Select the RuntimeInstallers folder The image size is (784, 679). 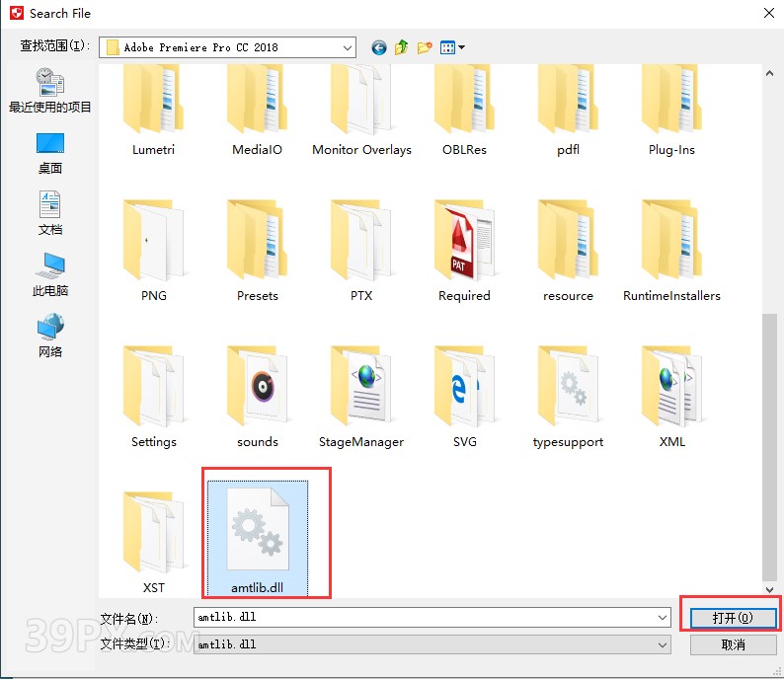671,251
